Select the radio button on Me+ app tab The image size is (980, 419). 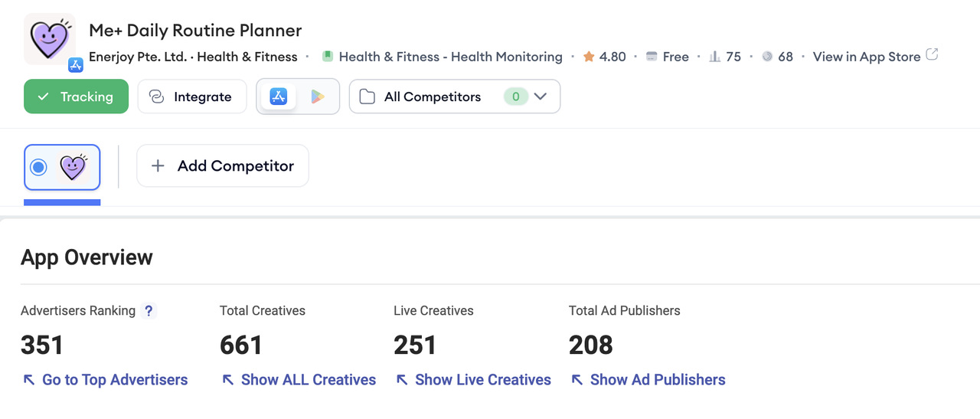(x=38, y=167)
